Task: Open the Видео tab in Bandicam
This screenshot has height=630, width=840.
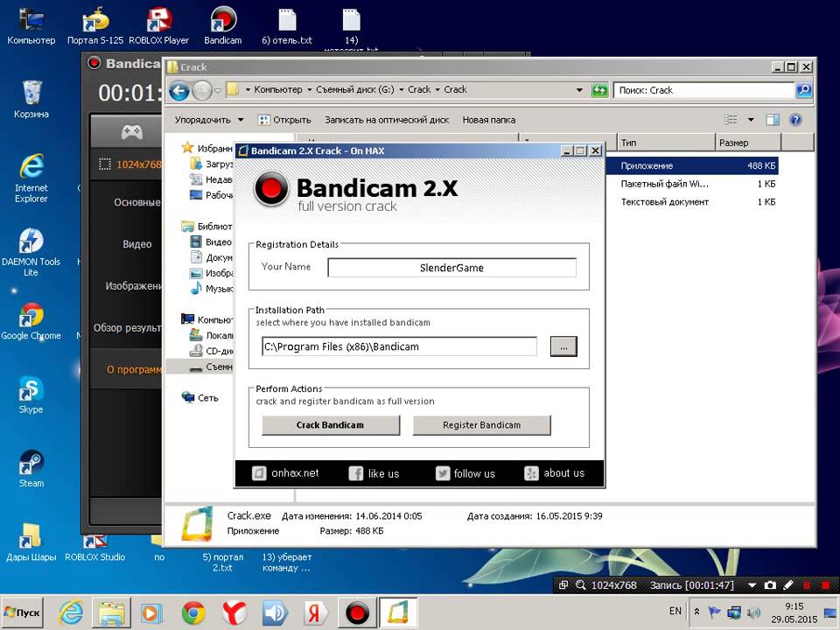Action: click(x=136, y=244)
